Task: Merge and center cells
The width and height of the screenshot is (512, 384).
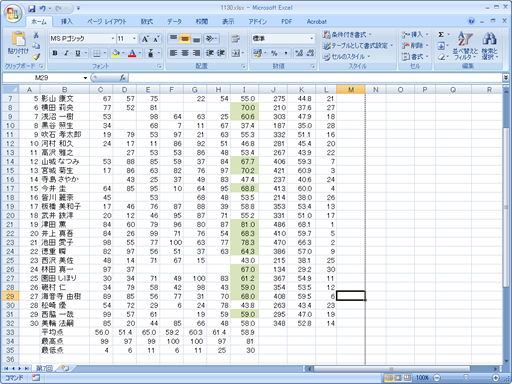Action: [x=237, y=53]
